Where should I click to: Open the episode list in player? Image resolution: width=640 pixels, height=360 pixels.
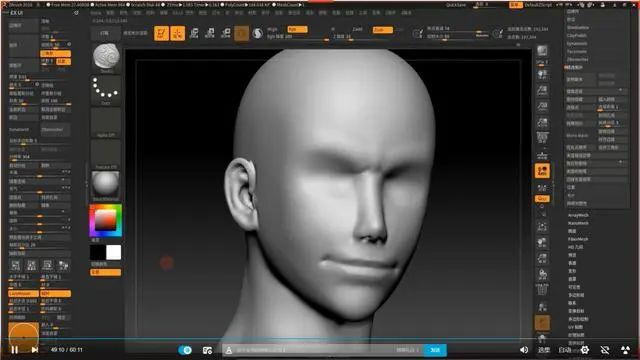(x=544, y=350)
